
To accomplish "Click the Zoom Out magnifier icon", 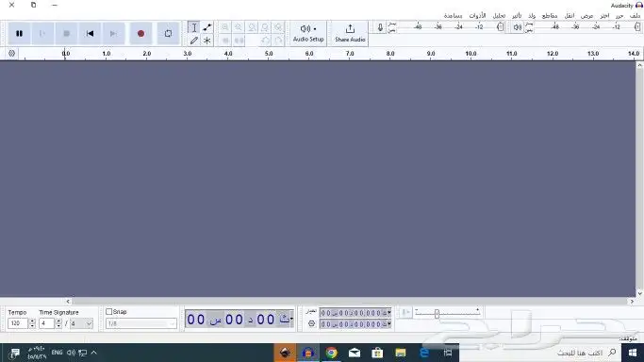I will tap(239, 27).
